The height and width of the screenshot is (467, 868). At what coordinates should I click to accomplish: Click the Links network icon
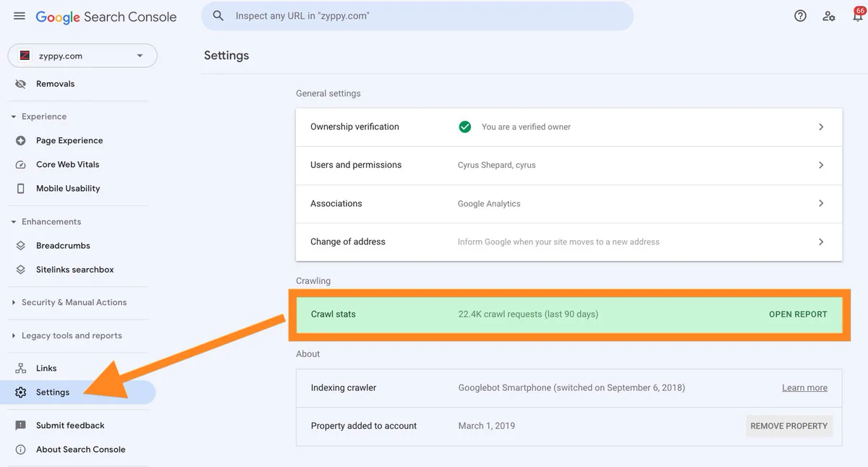[21, 368]
